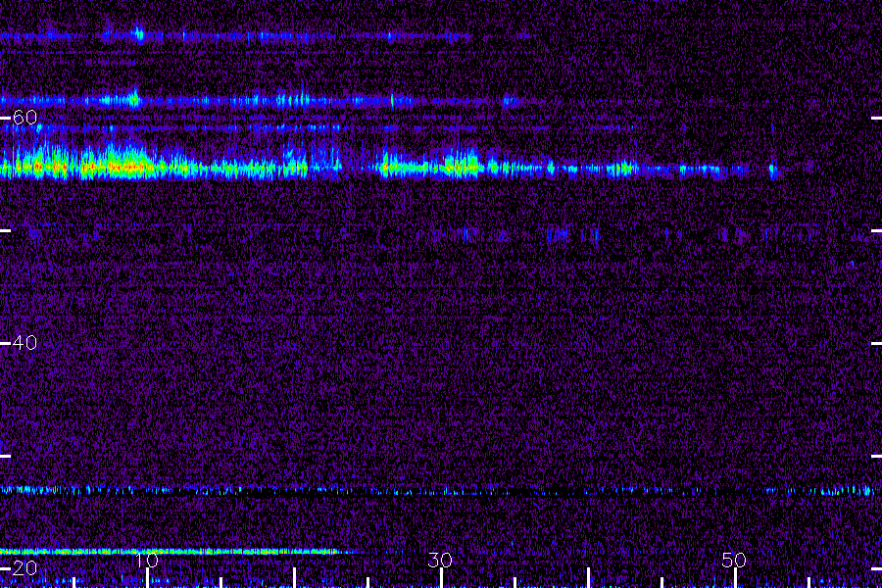Click the yellow-green line just above 20

169,552
